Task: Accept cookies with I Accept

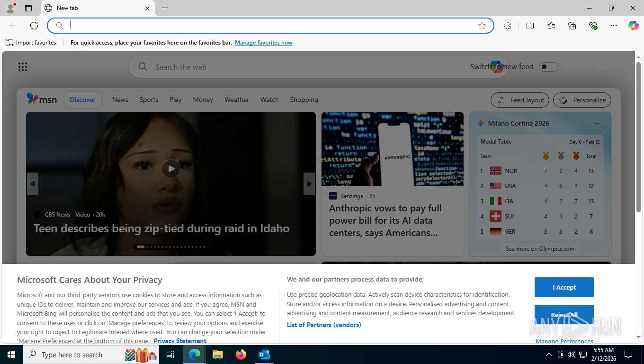Action: coord(564,287)
